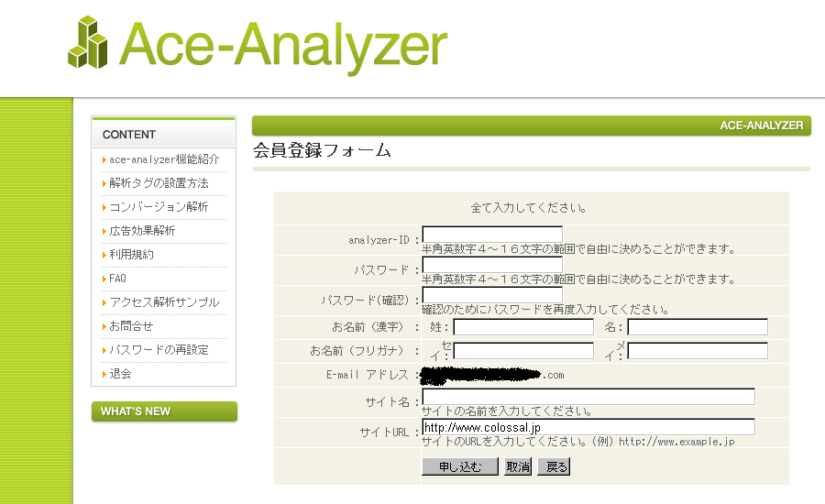This screenshot has height=504, width=825.
Task: Click the orange arrow beside お問合せ
Action: pos(104,327)
